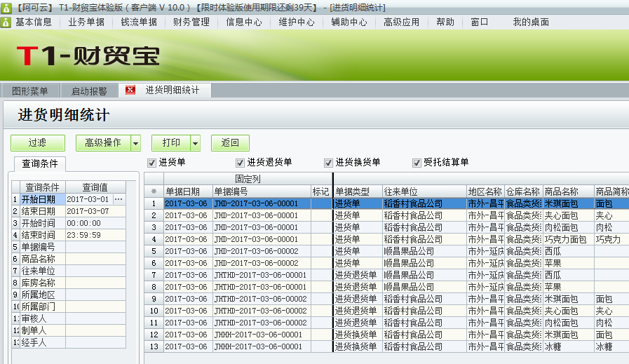Switch to the 启动报警 tab
The width and height of the screenshot is (629, 364).
[89, 90]
